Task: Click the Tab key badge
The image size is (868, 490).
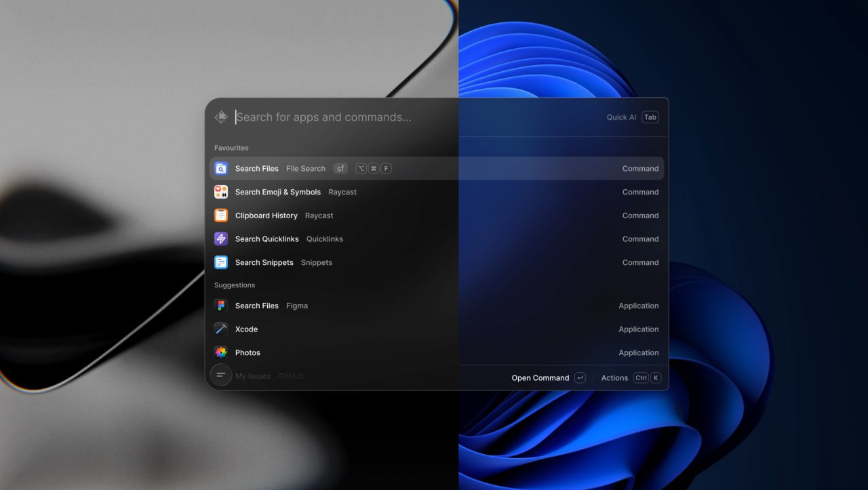Action: 650,117
